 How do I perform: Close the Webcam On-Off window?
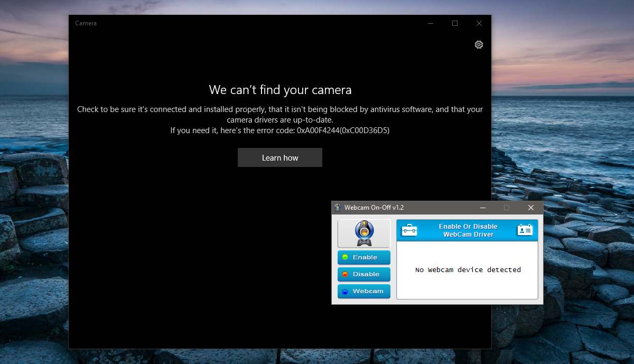(x=531, y=207)
